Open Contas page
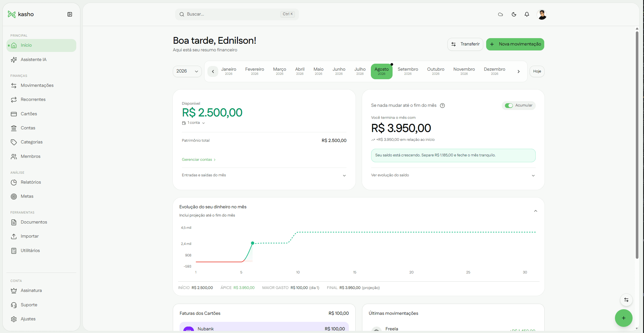Screen dimensions: 644x333 click(41, 128)
